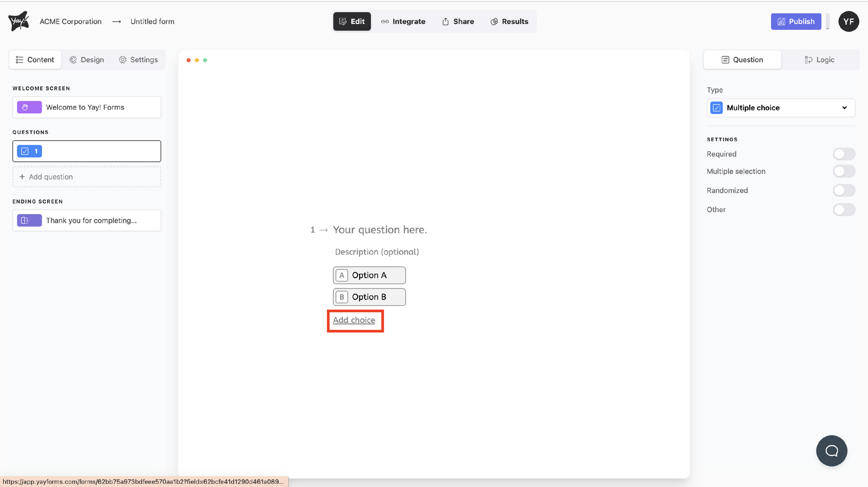
Task: Click the Yay! Forms logo icon
Action: click(18, 21)
